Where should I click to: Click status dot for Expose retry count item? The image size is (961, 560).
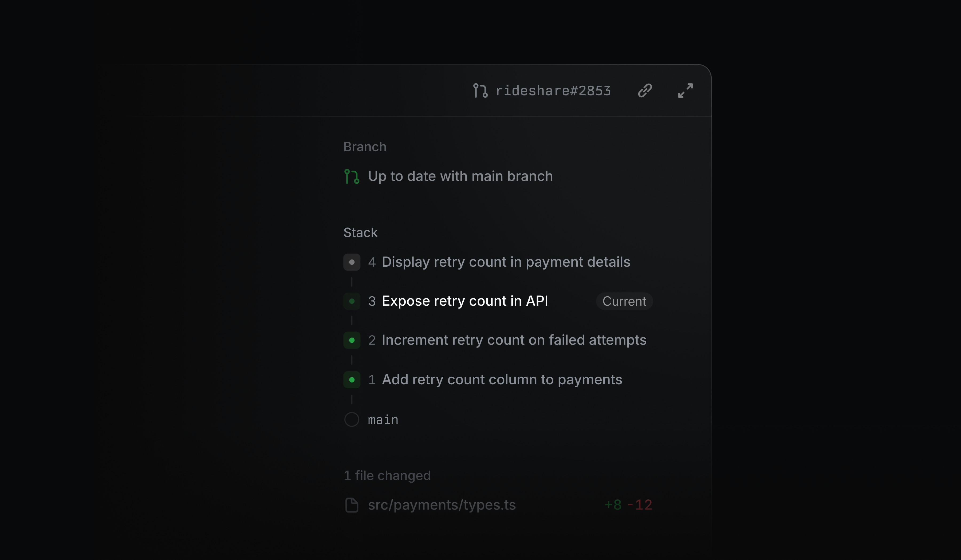(x=352, y=301)
